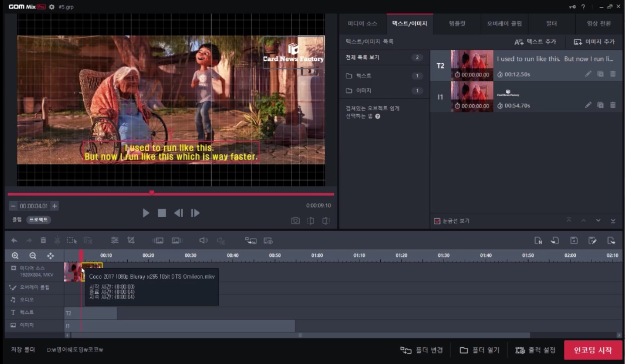The height and width of the screenshot is (364, 625).
Task: Click the help question mark in title bar
Action: [x=583, y=7]
